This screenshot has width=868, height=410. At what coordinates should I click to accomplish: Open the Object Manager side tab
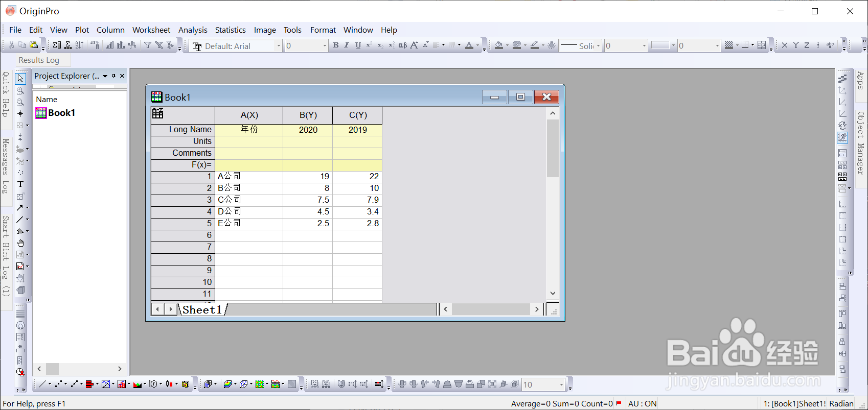coord(861,143)
